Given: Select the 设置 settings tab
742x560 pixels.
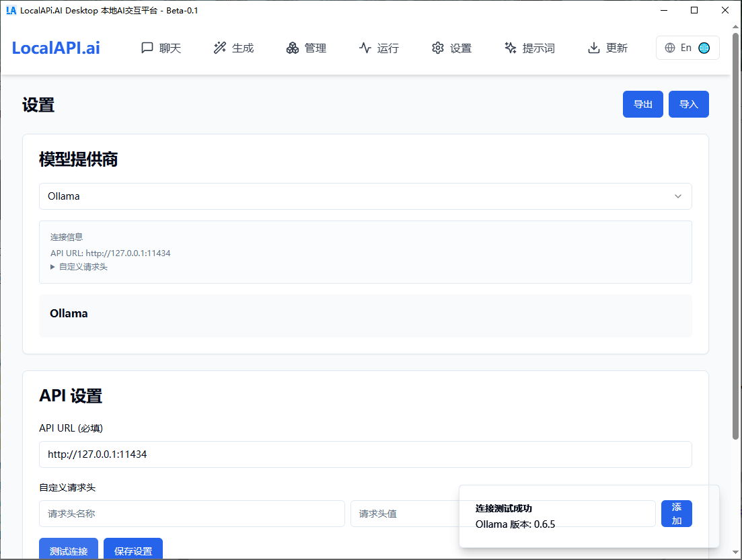Looking at the screenshot, I should [x=451, y=48].
